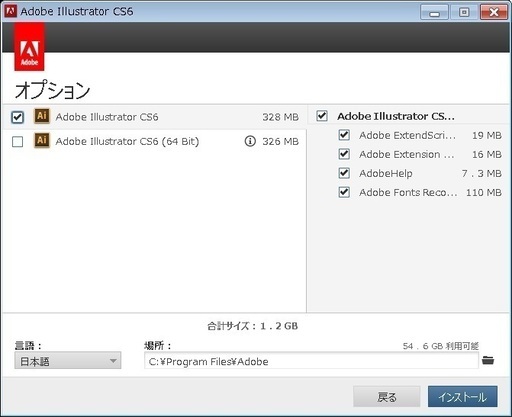The width and height of the screenshot is (512, 417).
Task: Click the オプション heading
Action: (x=52, y=90)
